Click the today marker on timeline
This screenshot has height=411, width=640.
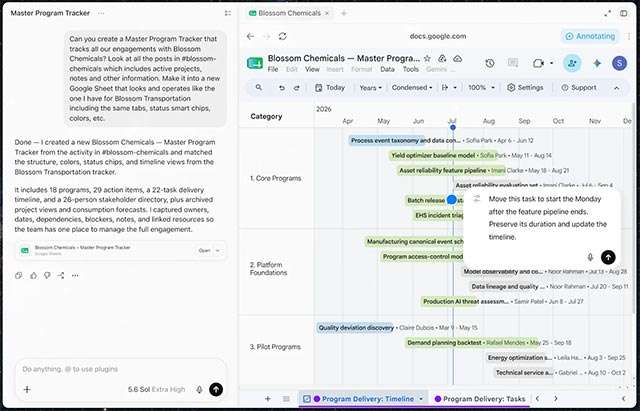pos(453,127)
